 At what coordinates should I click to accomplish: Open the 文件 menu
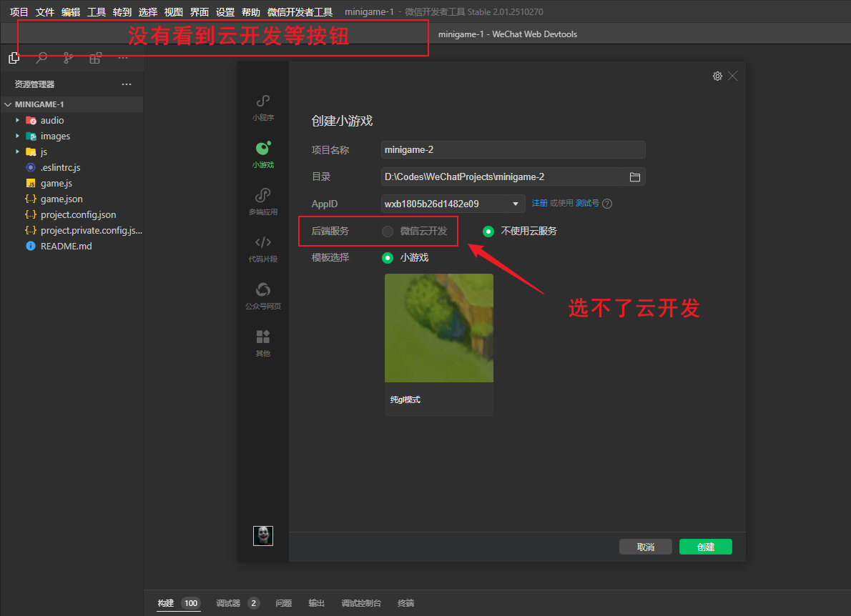(x=44, y=12)
